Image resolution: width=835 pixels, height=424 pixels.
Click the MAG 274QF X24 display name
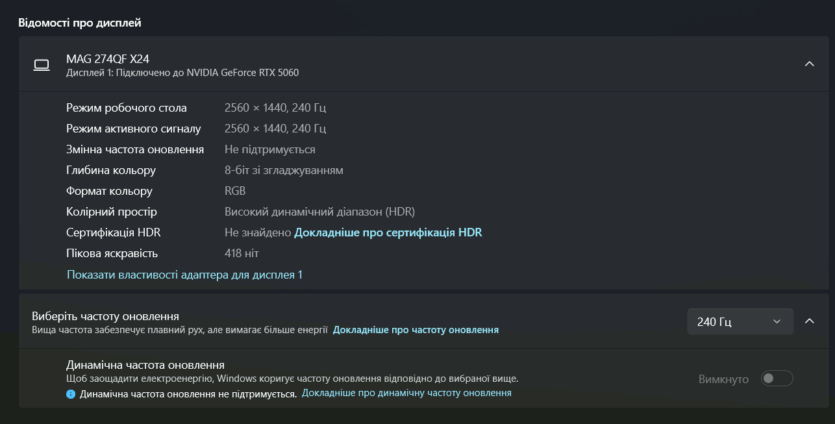108,59
